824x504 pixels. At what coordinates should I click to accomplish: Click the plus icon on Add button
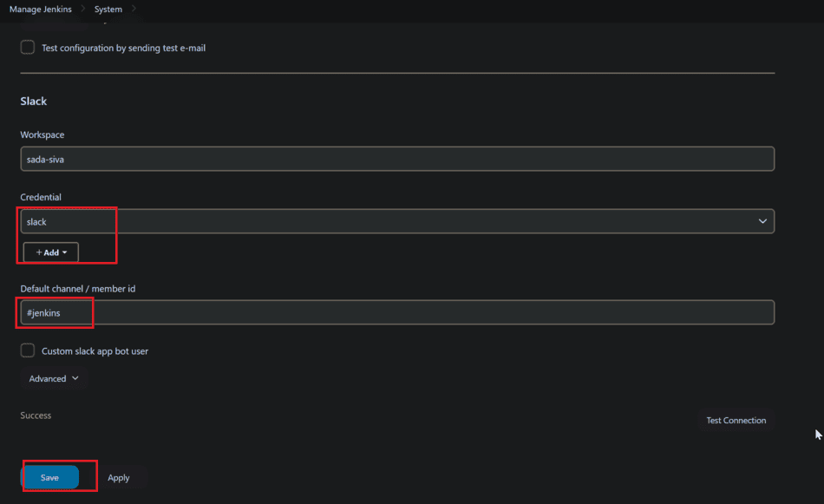pyautogui.click(x=39, y=252)
